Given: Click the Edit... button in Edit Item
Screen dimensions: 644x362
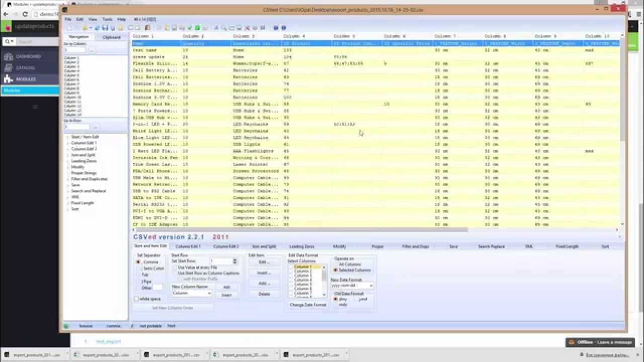Looking at the screenshot, I should click(264, 262).
